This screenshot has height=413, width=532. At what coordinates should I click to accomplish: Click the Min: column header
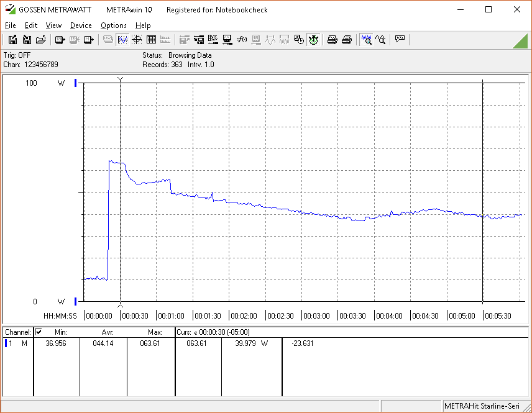pyautogui.click(x=61, y=332)
